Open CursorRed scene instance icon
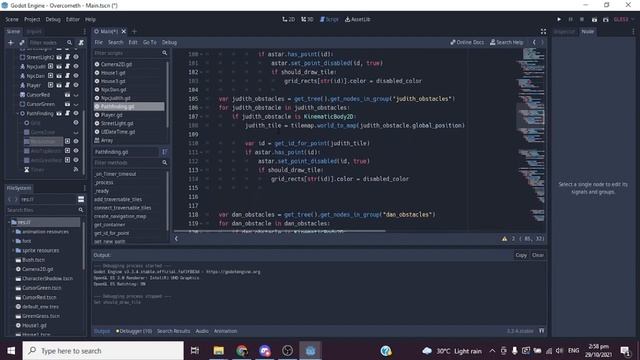This screenshot has width=640, height=360. point(67,95)
